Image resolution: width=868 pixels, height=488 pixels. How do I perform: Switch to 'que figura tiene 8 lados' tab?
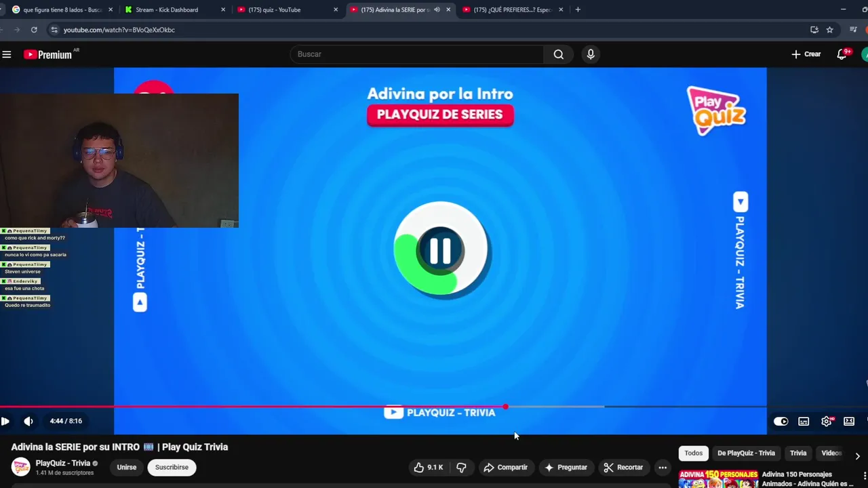62,9
